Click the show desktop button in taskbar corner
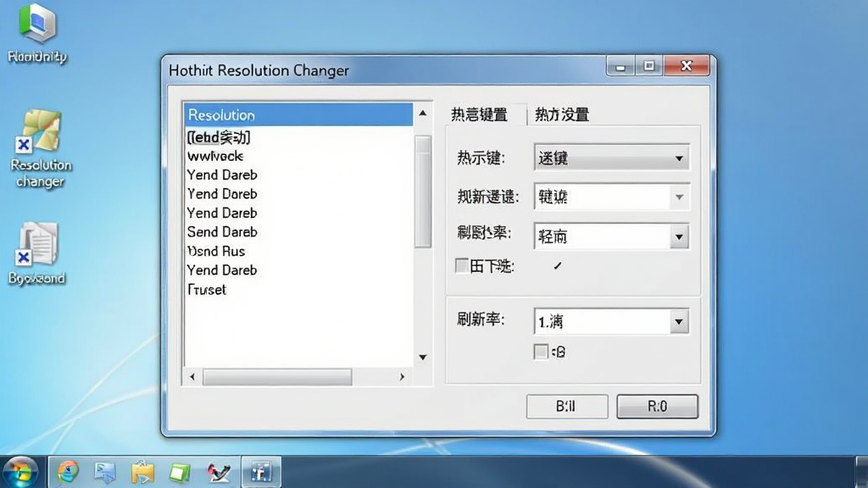Screen dimensions: 868x488 point(861,472)
